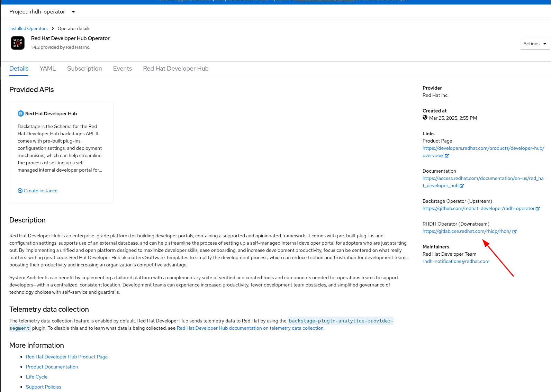Viewport: 551px width, 392px height.
Task: Open telemetry data collection documentation link
Action: pyautogui.click(x=250, y=328)
